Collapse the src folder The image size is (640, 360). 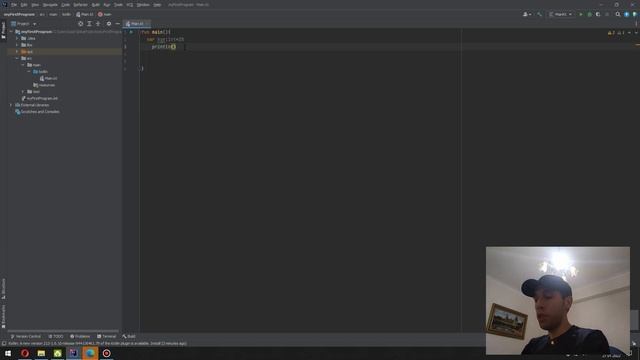coord(18,58)
